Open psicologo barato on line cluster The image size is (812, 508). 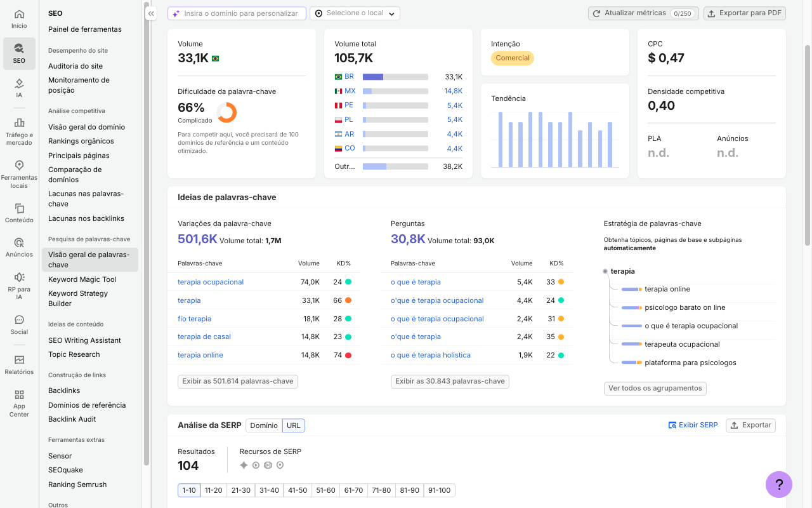coord(684,307)
